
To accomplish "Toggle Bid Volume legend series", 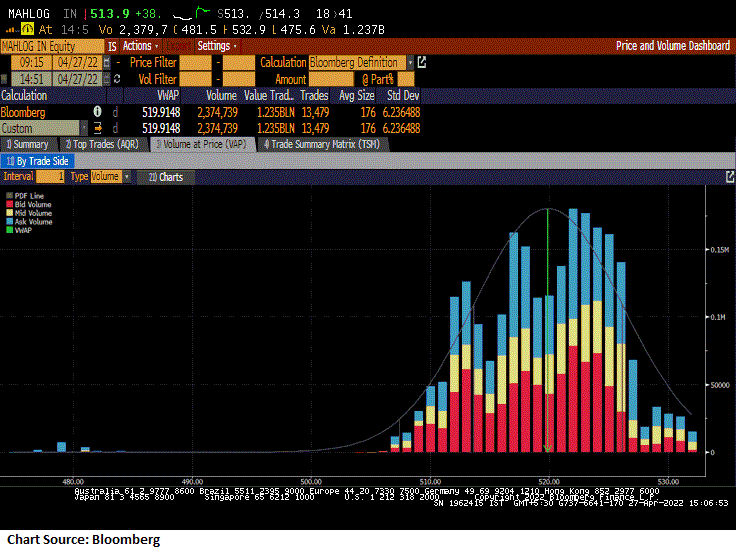I will coord(30,204).
